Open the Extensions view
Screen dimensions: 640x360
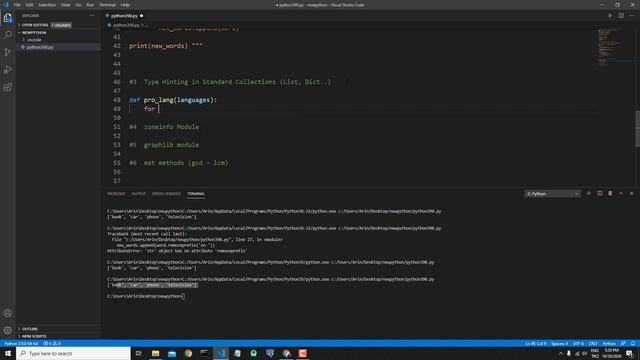(x=8, y=87)
